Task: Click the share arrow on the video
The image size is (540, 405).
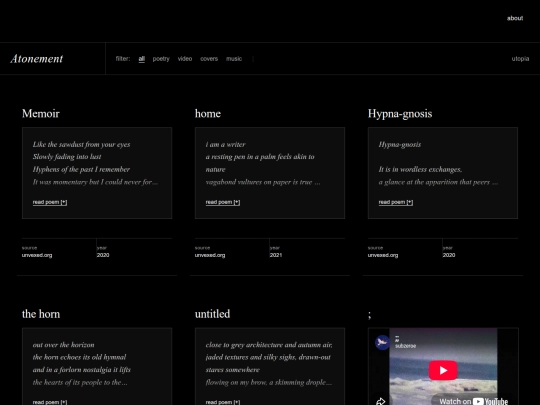Action: coord(381,401)
